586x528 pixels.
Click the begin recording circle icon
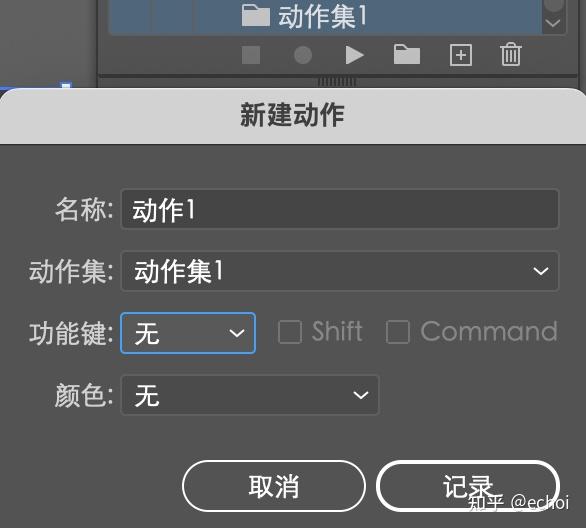(x=303, y=55)
